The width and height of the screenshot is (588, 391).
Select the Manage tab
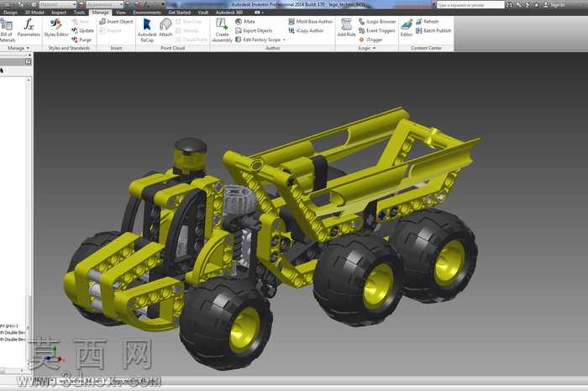(x=100, y=13)
